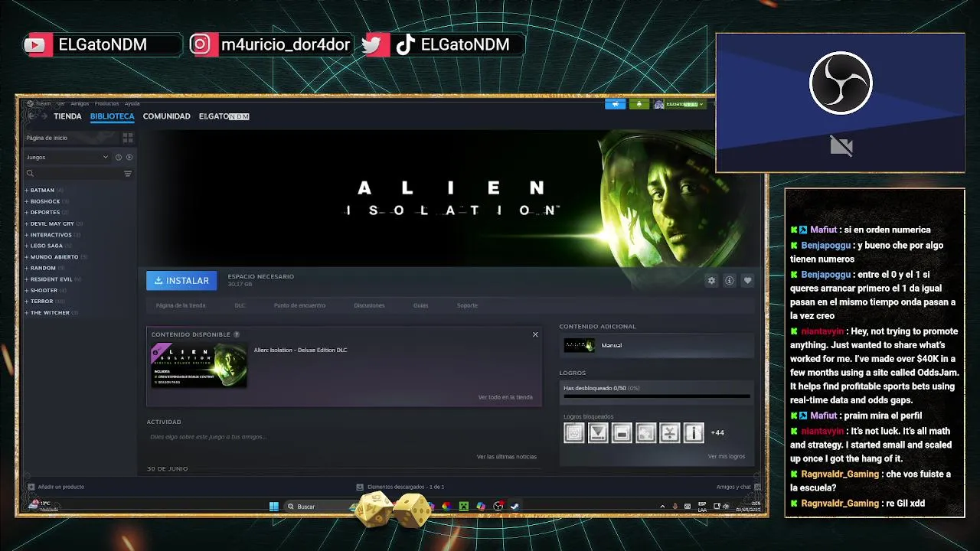The image size is (980, 551).
Task: Open the game info icon
Action: click(x=730, y=281)
